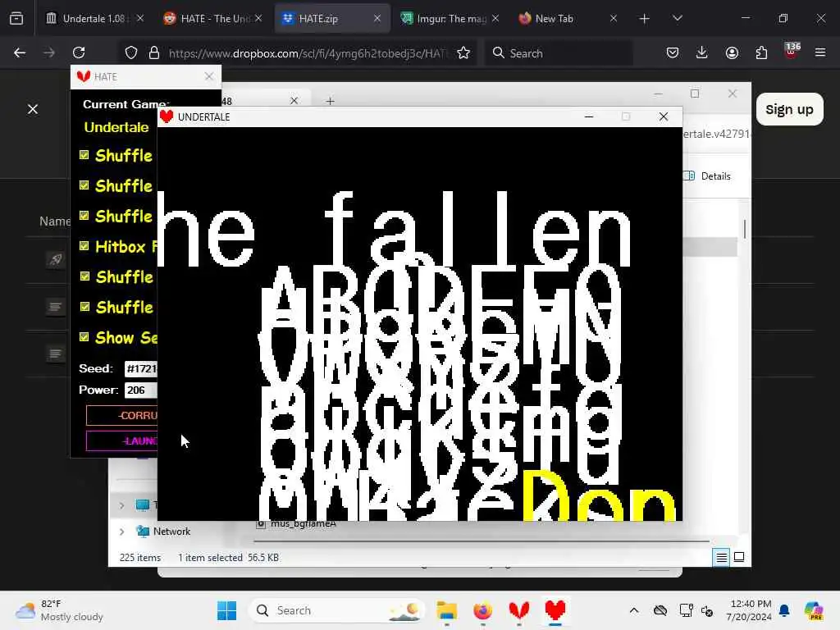Click the site padlock icon

pos(154,52)
